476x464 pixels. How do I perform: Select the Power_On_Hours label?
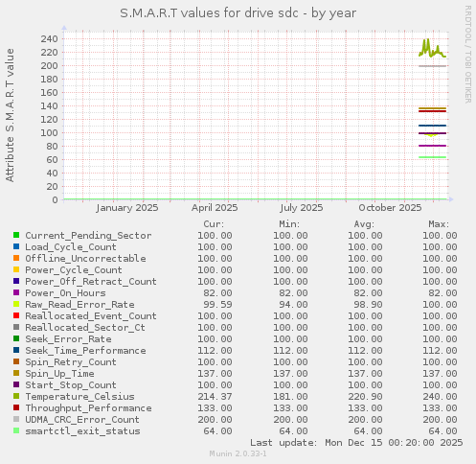[x=65, y=293]
